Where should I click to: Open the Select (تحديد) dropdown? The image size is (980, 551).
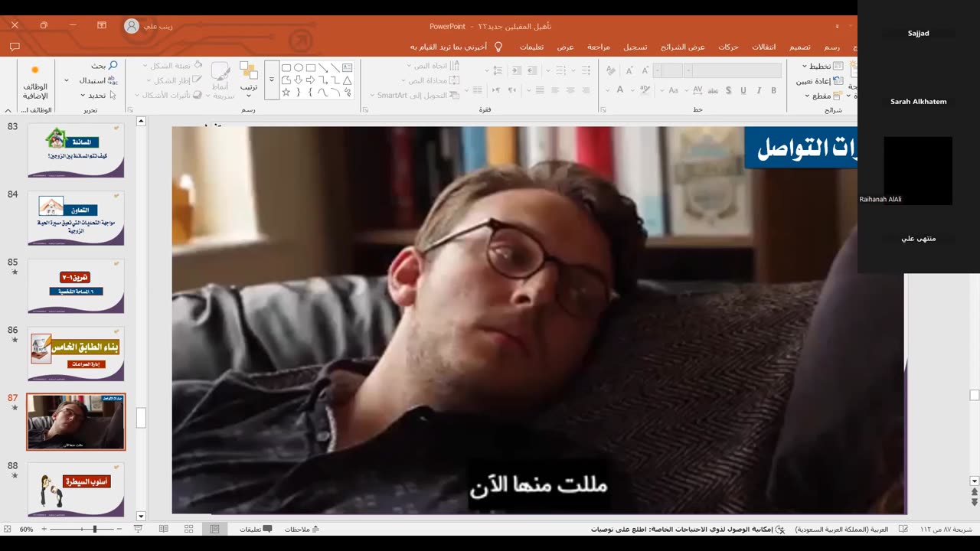click(97, 95)
